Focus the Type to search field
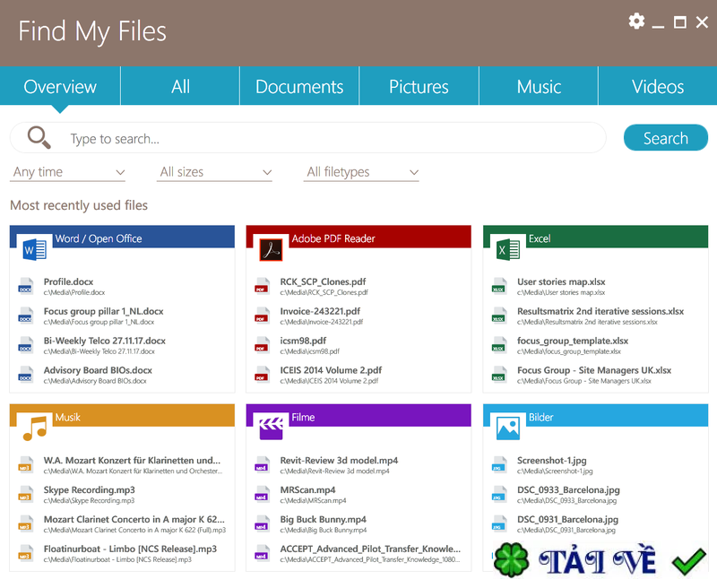This screenshot has width=717, height=588. [332, 139]
